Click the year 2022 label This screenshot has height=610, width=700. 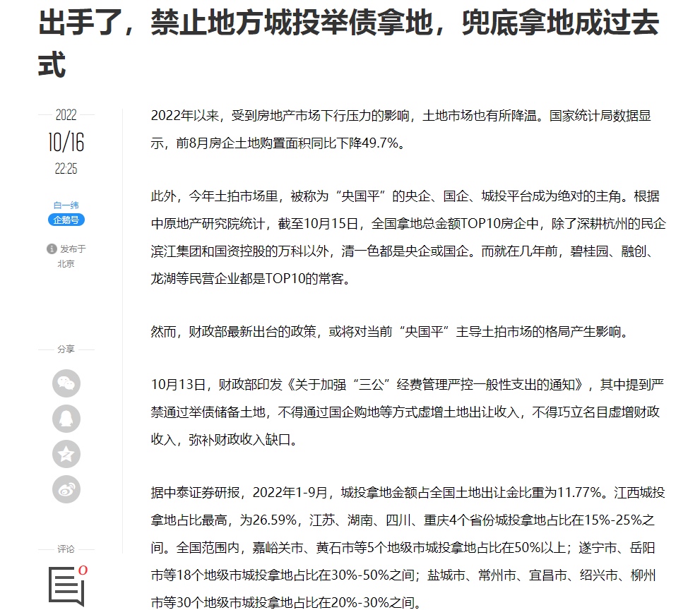tap(66, 115)
